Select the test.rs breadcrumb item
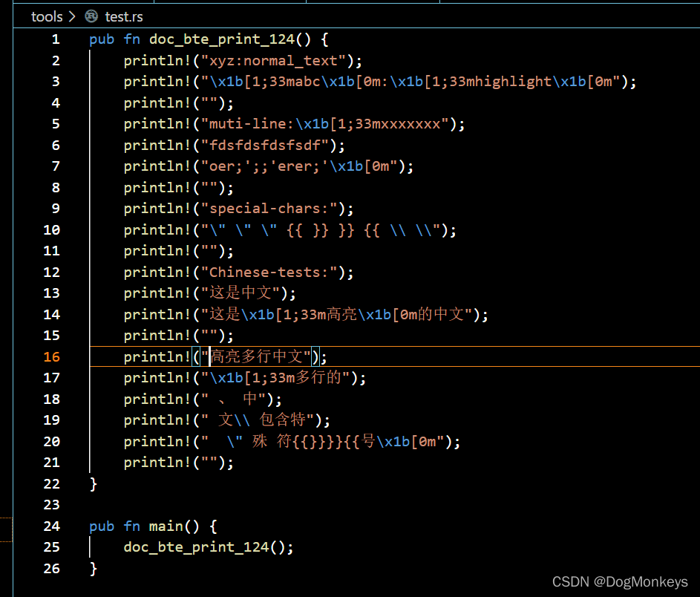The width and height of the screenshot is (700, 597). click(x=124, y=16)
